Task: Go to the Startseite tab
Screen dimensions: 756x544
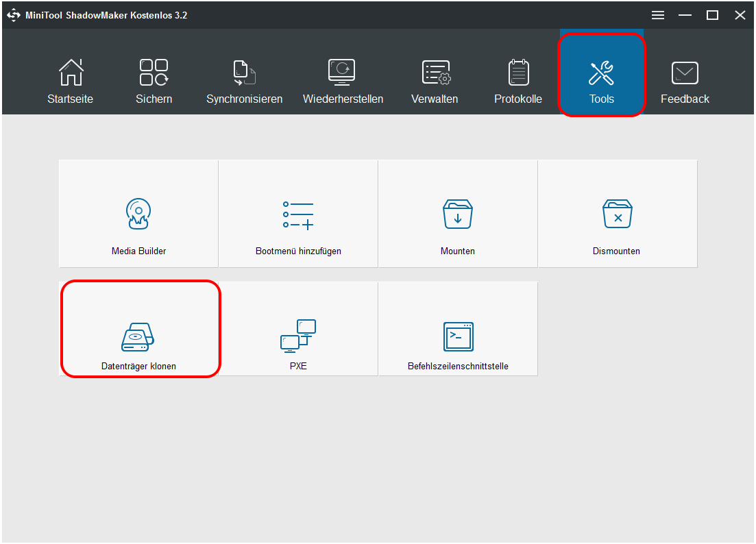Action: point(70,81)
